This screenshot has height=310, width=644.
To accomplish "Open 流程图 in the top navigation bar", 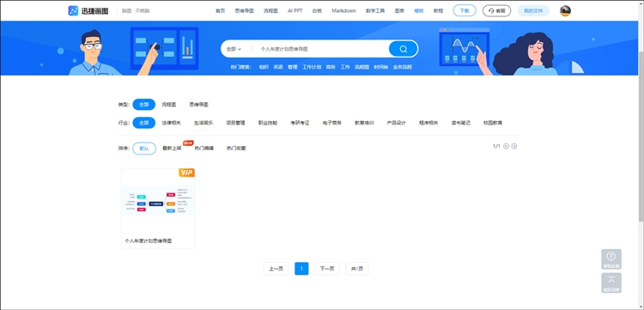I will (270, 11).
